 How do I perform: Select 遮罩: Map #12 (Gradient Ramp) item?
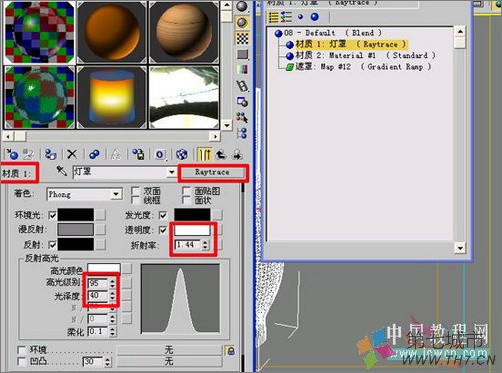pos(359,67)
